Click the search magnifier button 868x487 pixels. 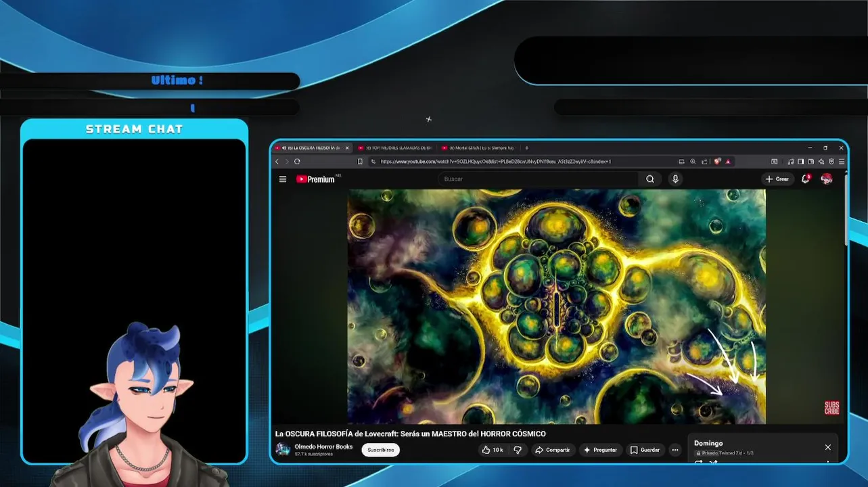tap(649, 179)
